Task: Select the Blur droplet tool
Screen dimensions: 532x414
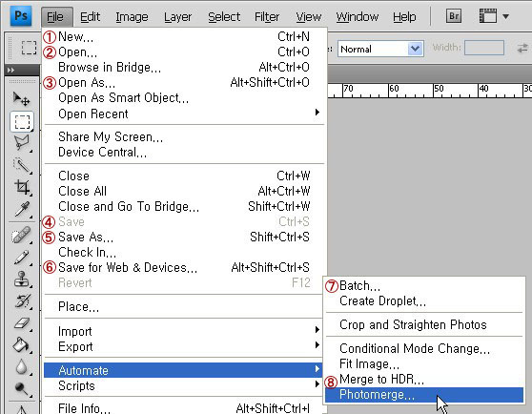Action: (x=21, y=367)
